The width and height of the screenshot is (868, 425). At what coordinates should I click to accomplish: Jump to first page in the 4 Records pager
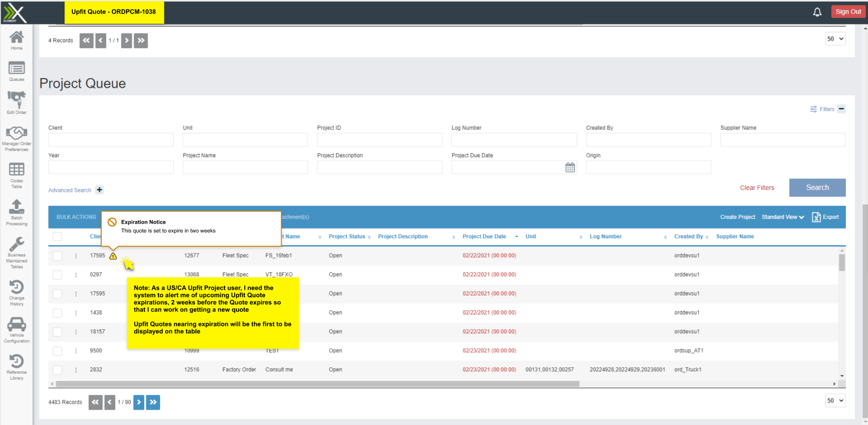[87, 40]
